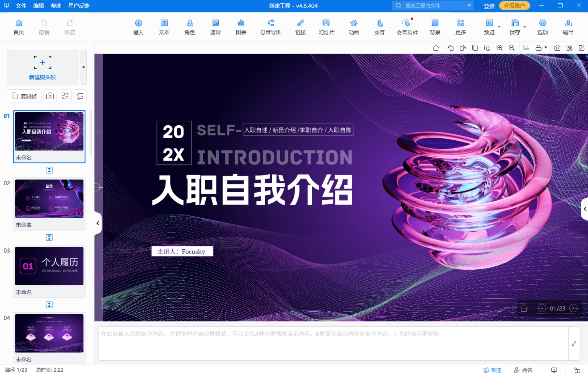Open the 交互组件 interactive components tool
The image size is (588, 374).
[x=407, y=27]
